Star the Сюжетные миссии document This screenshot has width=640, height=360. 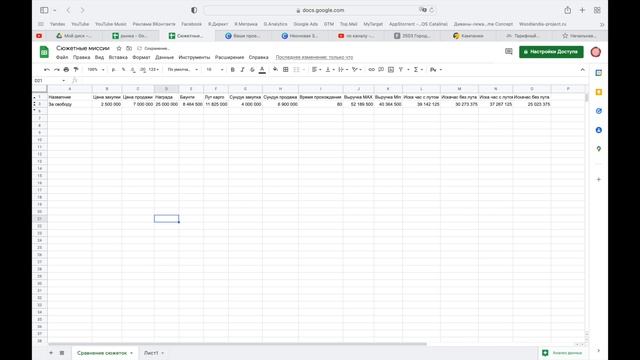pos(119,48)
